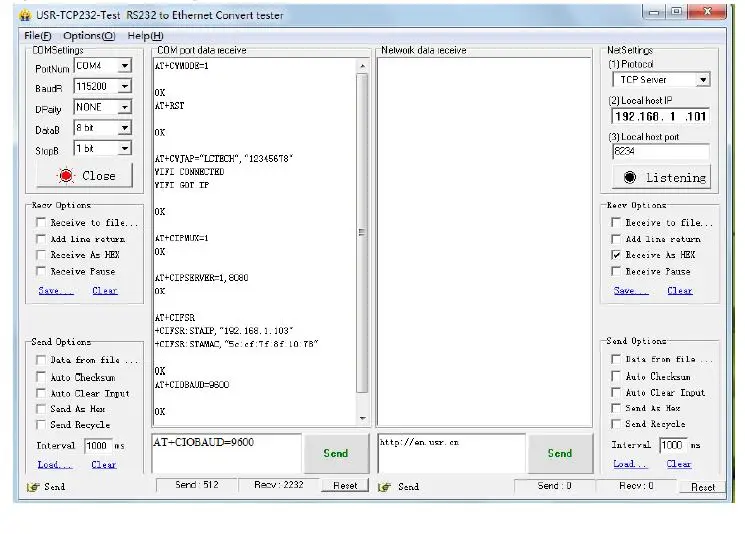The height and width of the screenshot is (534, 745).
Task: Toggle network Data from file checkbox
Action: (616, 359)
